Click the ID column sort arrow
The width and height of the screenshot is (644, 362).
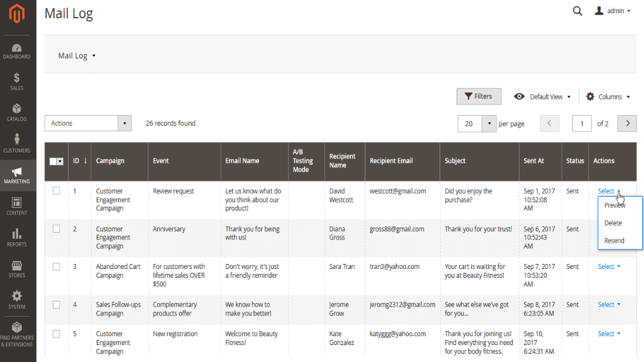point(86,160)
